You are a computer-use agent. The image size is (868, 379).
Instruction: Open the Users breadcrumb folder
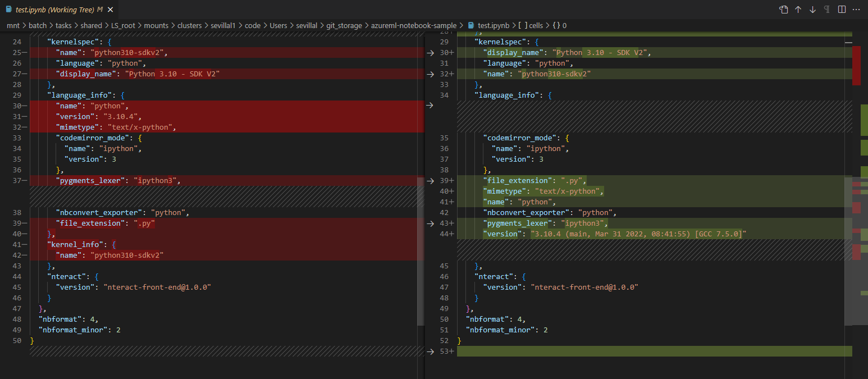278,25
